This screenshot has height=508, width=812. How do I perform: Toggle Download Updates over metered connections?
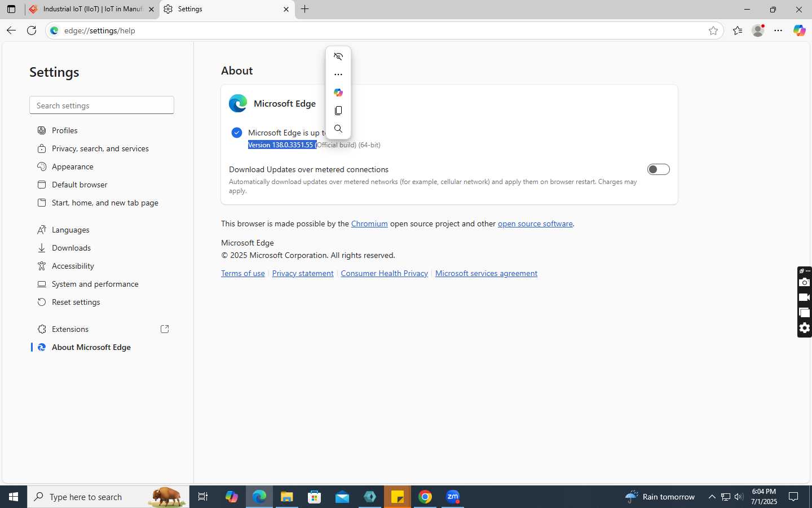coord(658,169)
